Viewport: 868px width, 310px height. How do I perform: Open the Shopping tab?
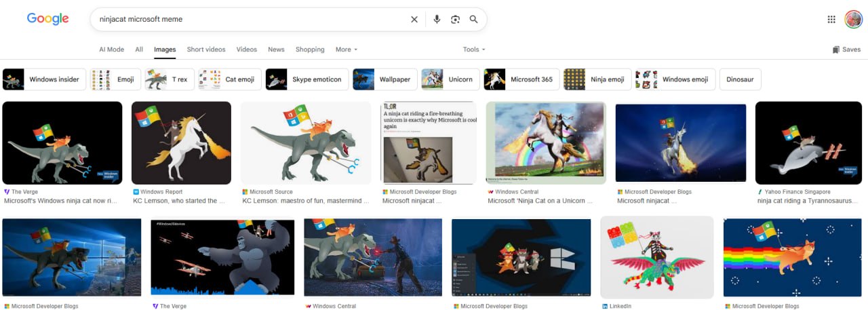310,50
